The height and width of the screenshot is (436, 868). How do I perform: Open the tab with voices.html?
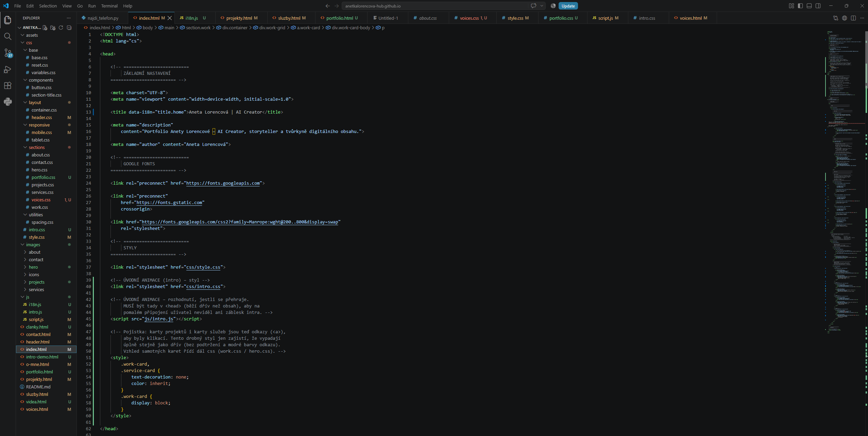(x=693, y=18)
